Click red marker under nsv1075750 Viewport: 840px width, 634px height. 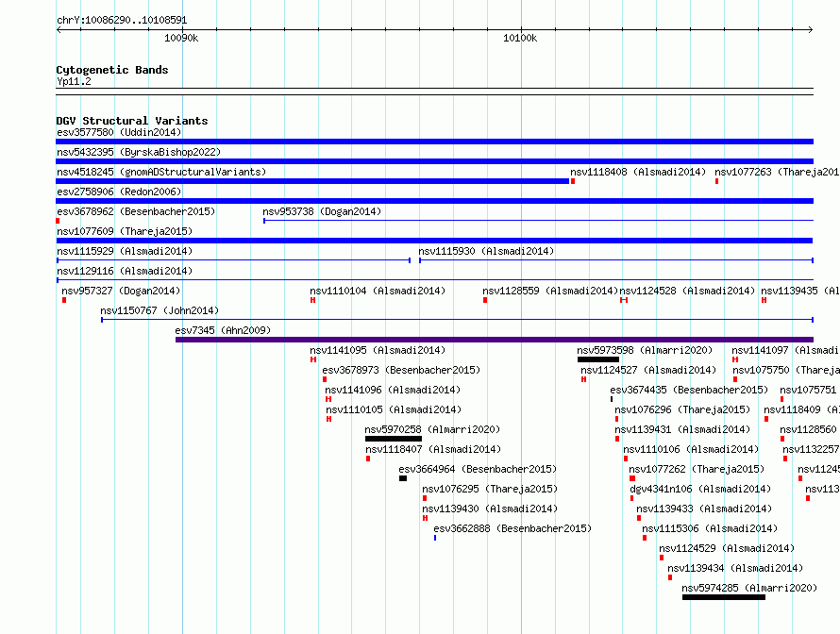(x=735, y=379)
